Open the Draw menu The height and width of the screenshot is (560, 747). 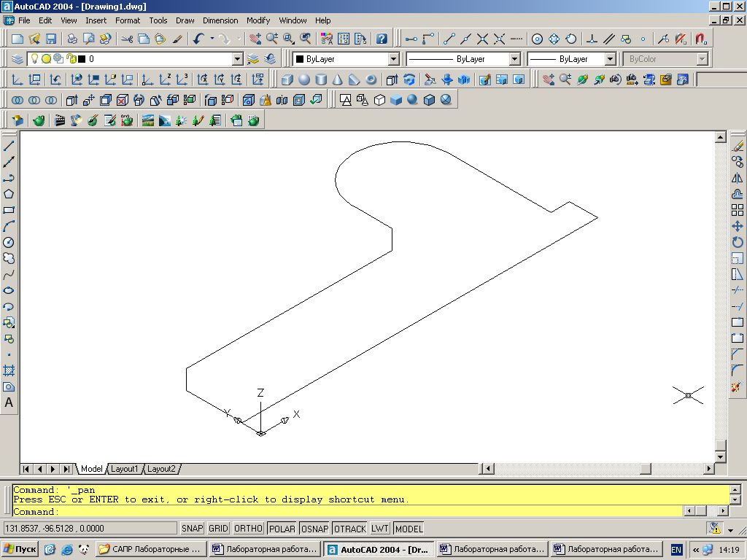point(185,20)
